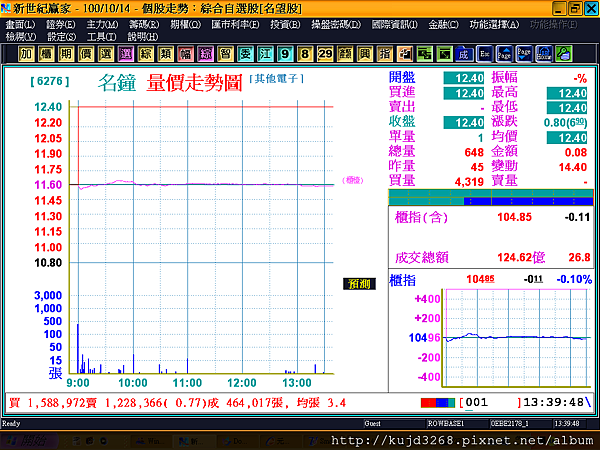
Task: Click the 總量 value 648
Action: (x=474, y=152)
